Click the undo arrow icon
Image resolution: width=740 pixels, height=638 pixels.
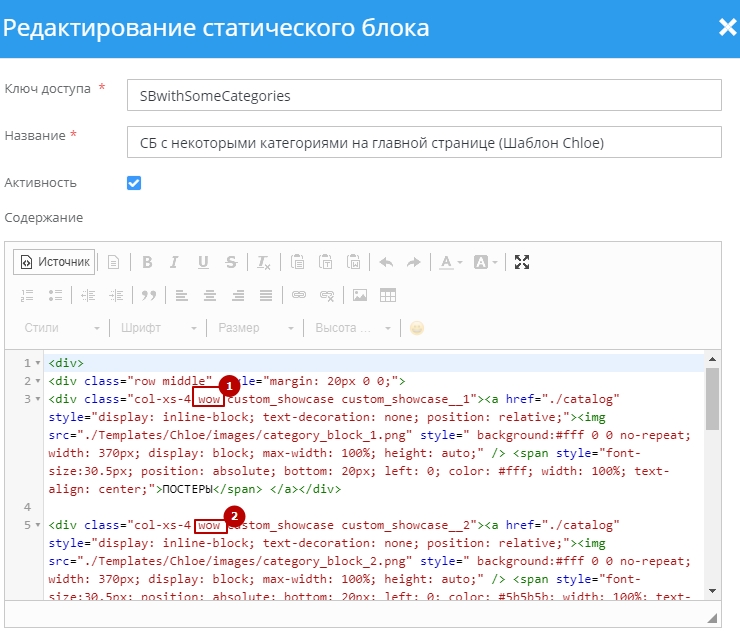pyautogui.click(x=386, y=263)
